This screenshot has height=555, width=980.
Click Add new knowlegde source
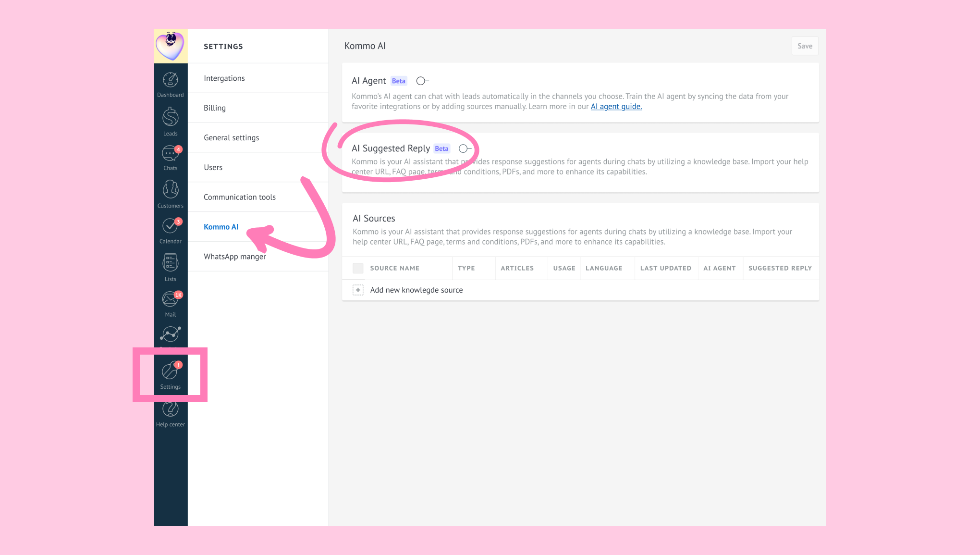coord(416,290)
